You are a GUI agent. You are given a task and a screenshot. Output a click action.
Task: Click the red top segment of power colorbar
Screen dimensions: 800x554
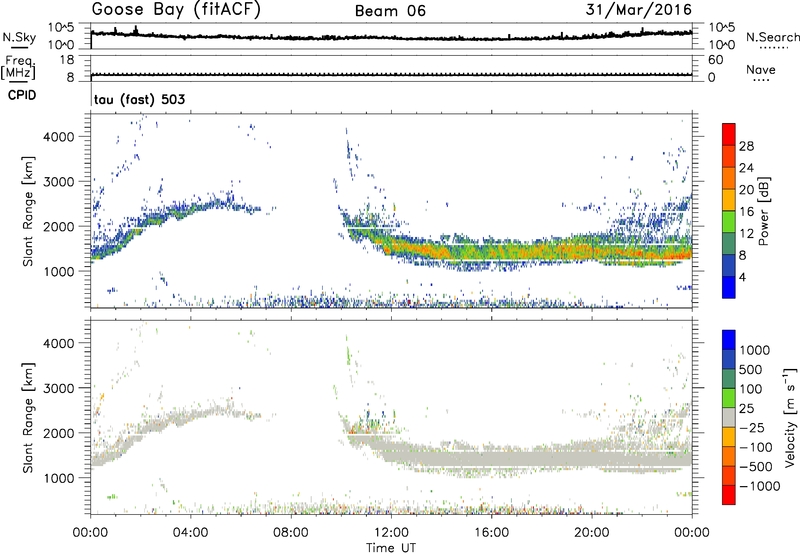(x=729, y=134)
